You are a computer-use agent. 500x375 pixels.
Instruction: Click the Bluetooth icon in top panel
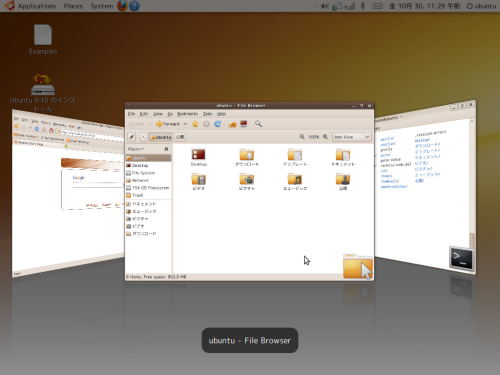coord(363,6)
